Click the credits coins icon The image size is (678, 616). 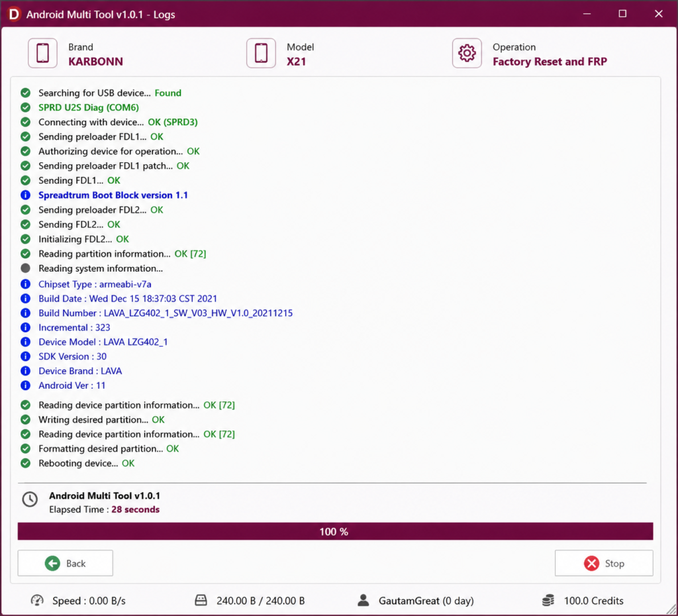pyautogui.click(x=548, y=600)
